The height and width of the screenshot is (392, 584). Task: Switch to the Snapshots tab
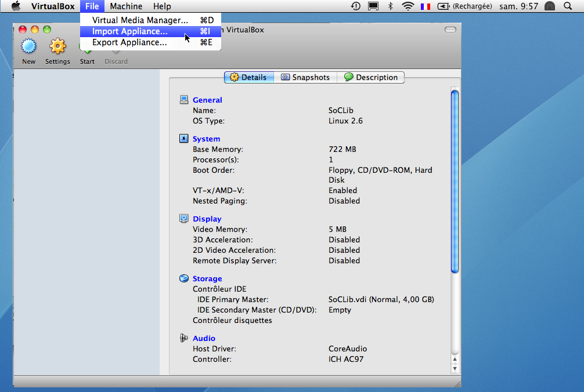point(305,77)
